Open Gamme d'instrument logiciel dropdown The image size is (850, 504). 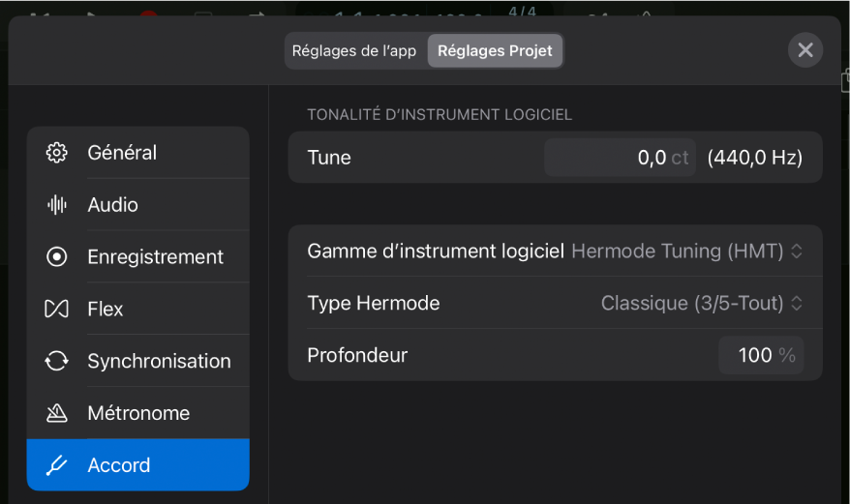(x=686, y=252)
